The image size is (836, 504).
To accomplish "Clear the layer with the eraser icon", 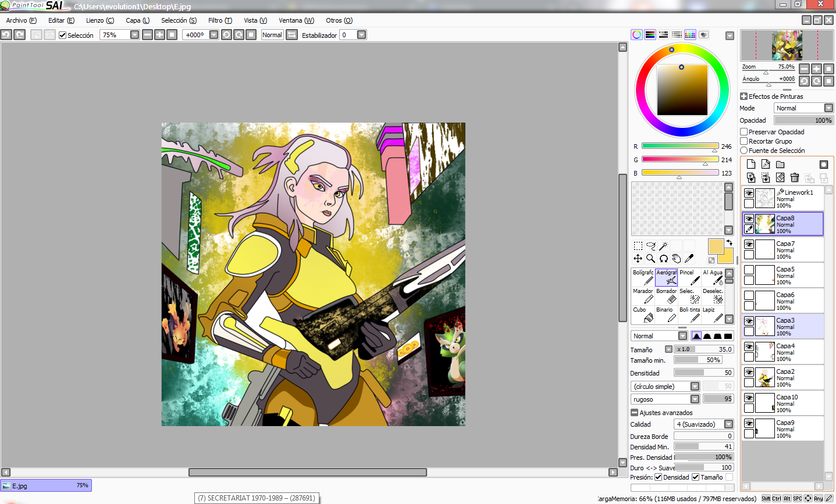I will (780, 177).
